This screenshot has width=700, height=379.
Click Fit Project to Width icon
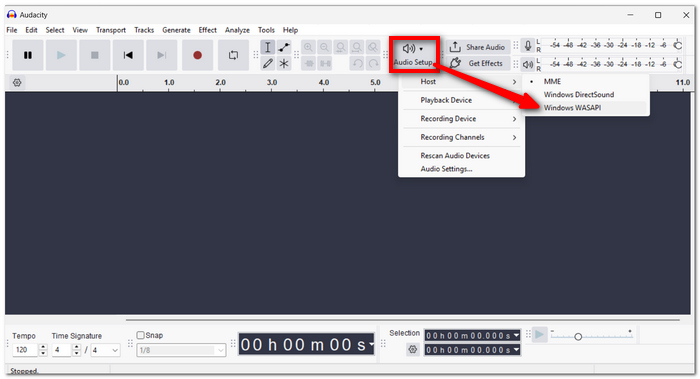(357, 47)
